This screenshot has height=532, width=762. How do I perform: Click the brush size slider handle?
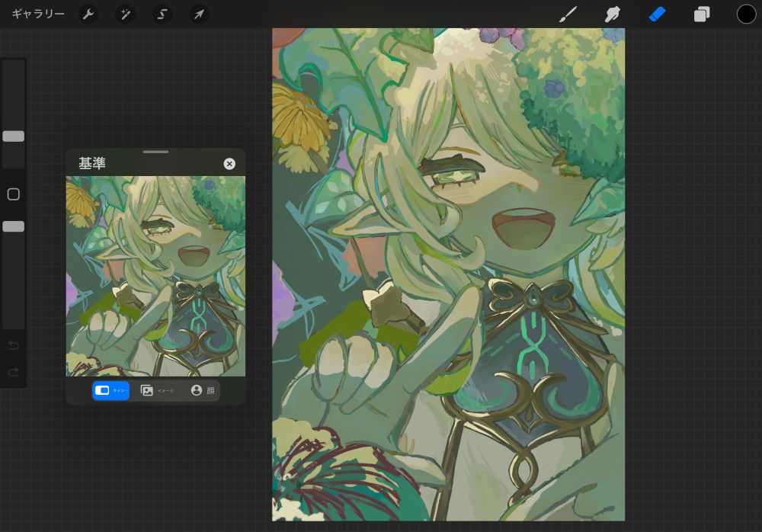click(x=14, y=136)
